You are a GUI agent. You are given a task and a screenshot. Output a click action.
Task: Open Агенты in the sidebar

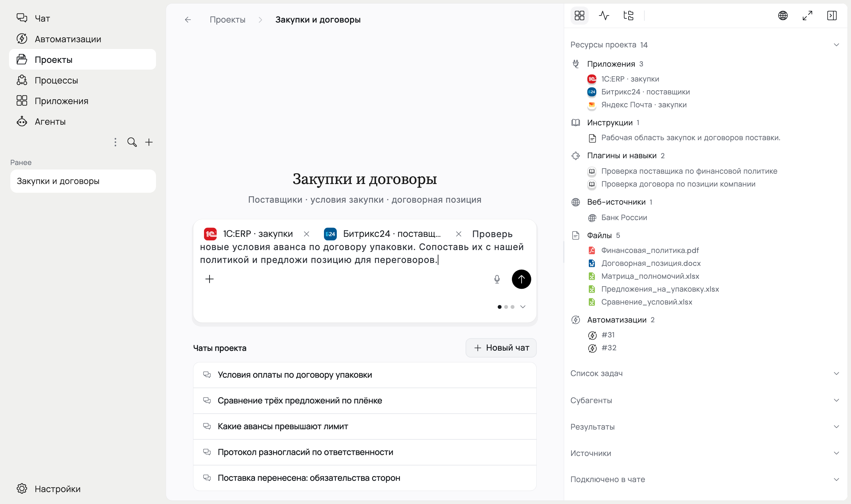point(82,121)
